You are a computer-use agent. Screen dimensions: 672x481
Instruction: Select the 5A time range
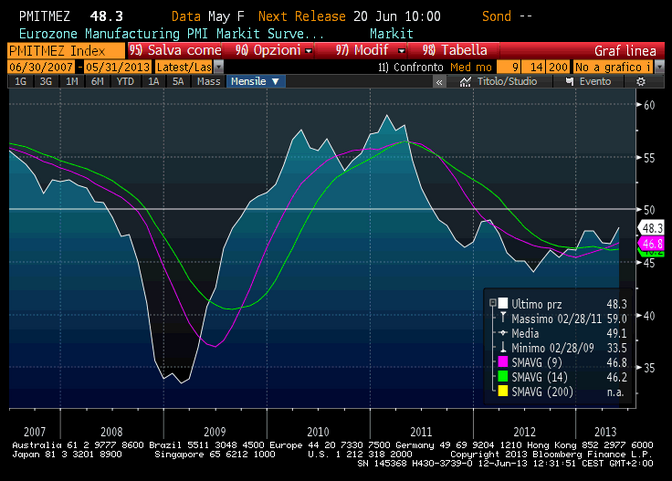(180, 81)
